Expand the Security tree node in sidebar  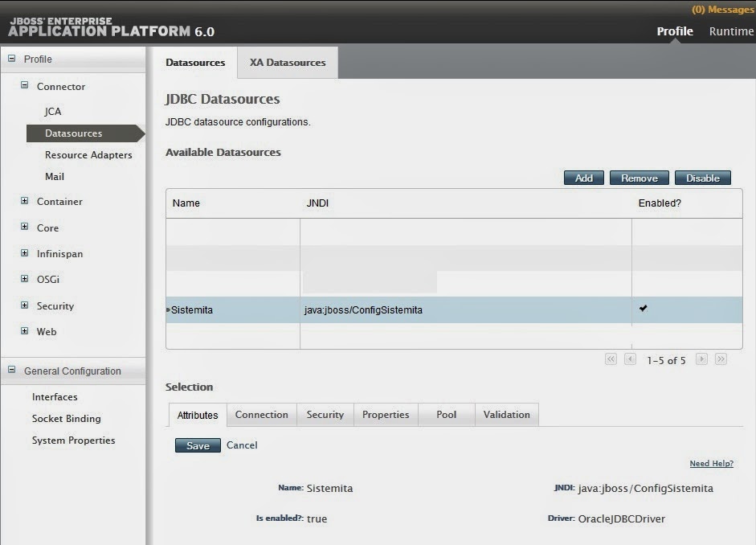coord(25,305)
